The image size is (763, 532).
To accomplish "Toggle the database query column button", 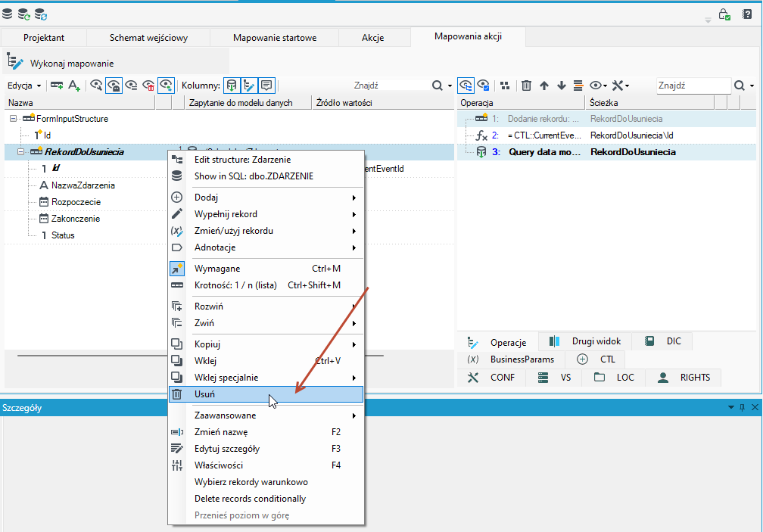I will 232,86.
